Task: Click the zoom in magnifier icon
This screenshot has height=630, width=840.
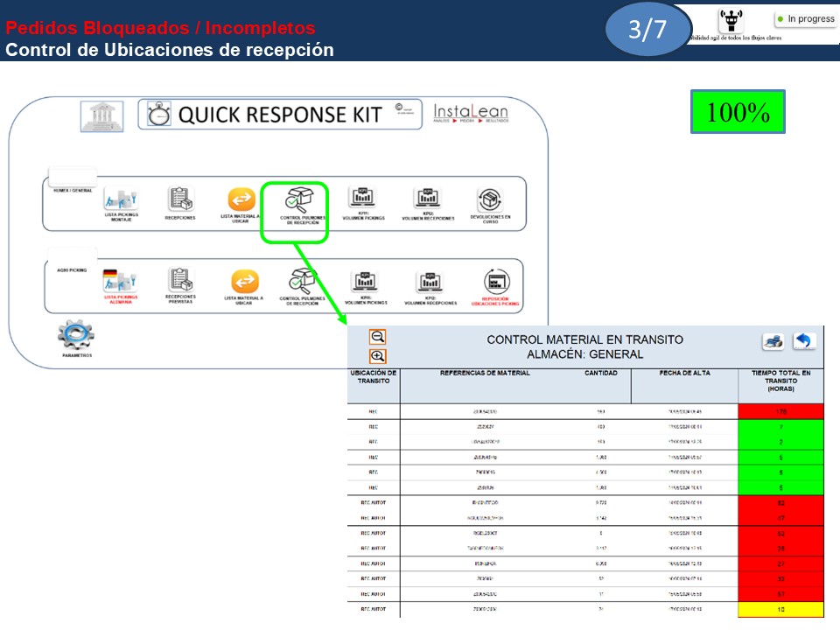Action: (x=377, y=356)
